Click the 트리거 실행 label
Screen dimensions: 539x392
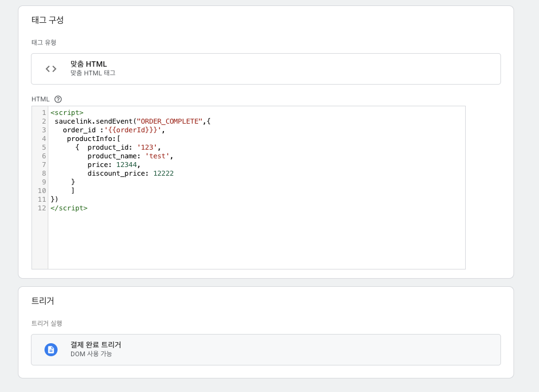(x=47, y=323)
